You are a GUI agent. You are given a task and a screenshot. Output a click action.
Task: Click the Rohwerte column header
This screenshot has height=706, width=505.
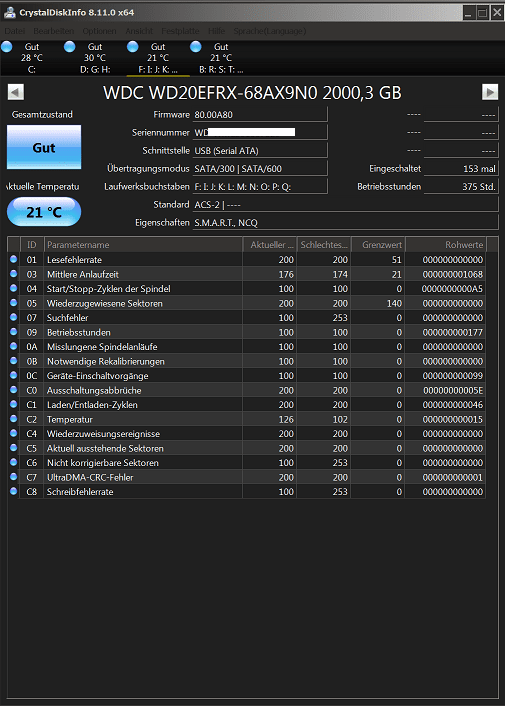click(446, 244)
